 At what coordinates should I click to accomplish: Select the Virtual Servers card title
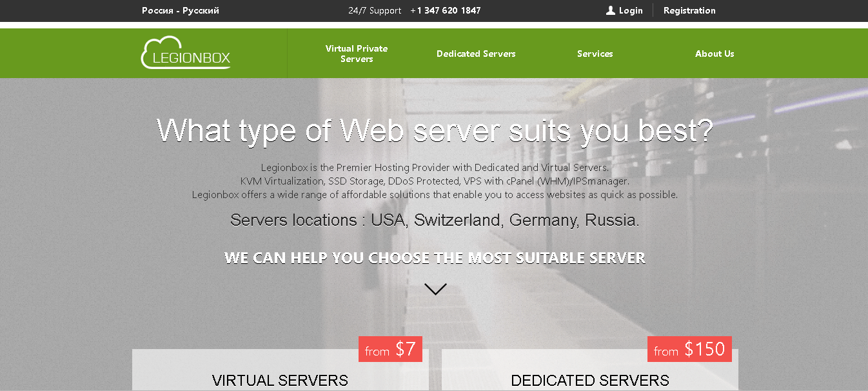280,381
